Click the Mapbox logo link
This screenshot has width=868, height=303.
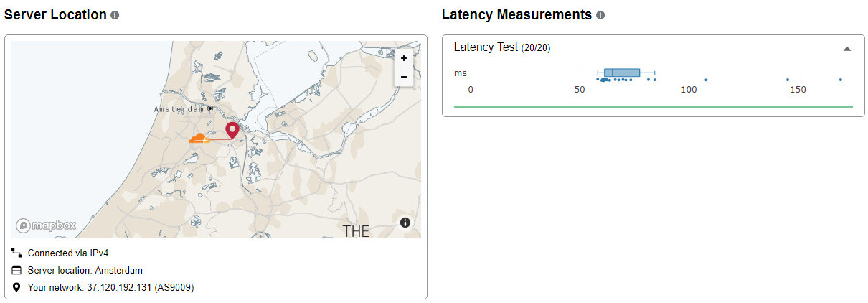coord(46,225)
